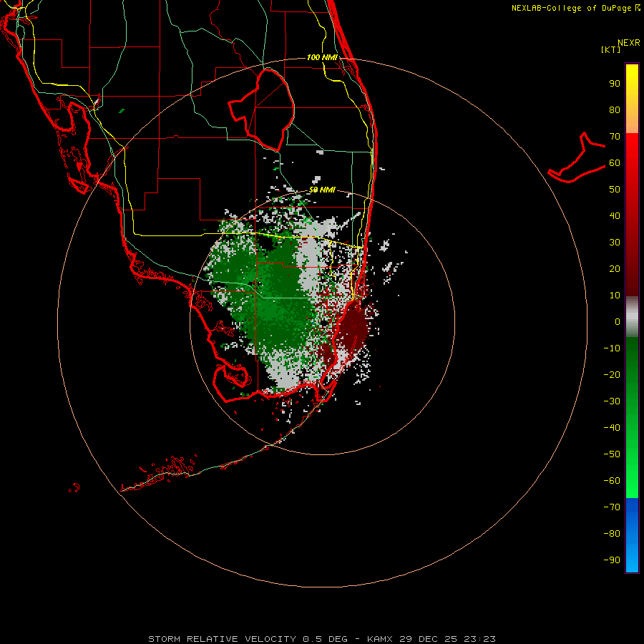Click the -60 knot scale label
The width and height of the screenshot is (644, 644).
(x=612, y=481)
